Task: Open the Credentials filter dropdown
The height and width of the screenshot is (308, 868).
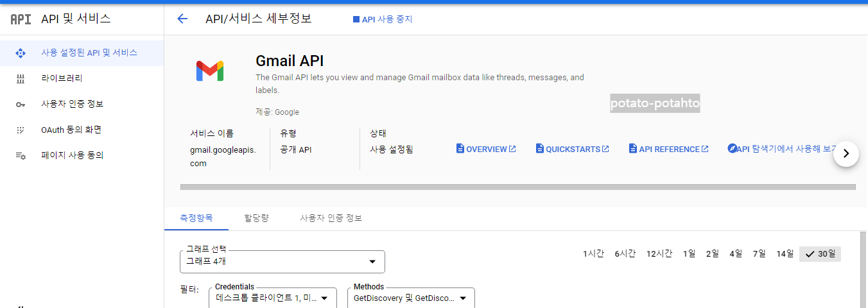Action: point(273,298)
